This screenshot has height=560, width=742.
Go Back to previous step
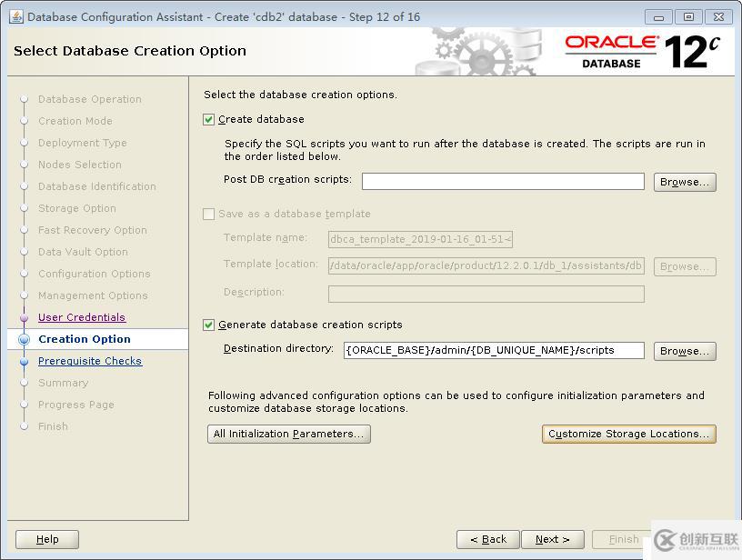click(488, 539)
